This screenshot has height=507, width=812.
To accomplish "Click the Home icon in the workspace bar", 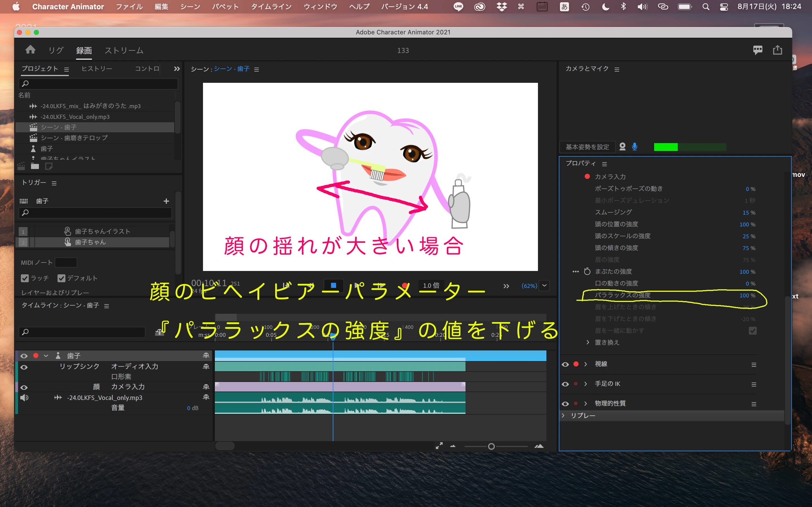I will [30, 50].
